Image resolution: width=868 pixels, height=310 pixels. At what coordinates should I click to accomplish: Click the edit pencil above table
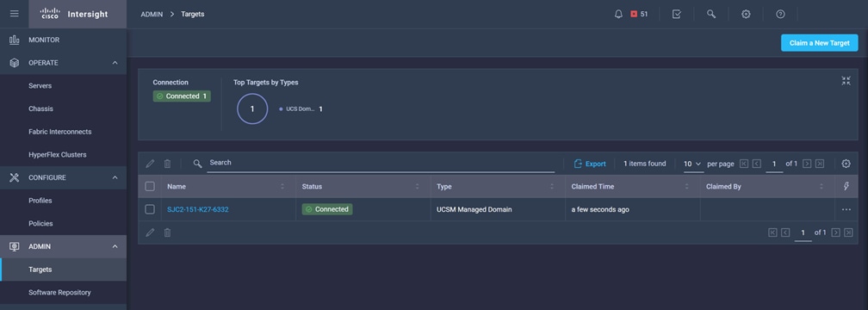pos(150,164)
